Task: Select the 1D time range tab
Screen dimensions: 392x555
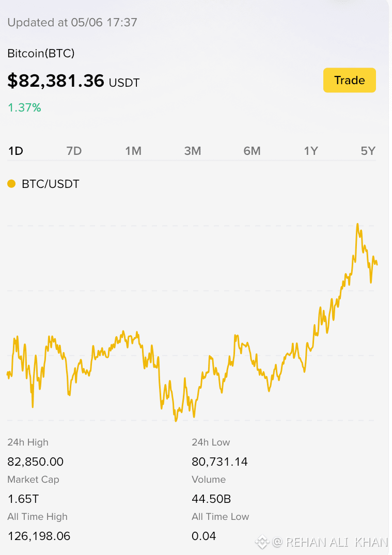Action: pos(15,151)
